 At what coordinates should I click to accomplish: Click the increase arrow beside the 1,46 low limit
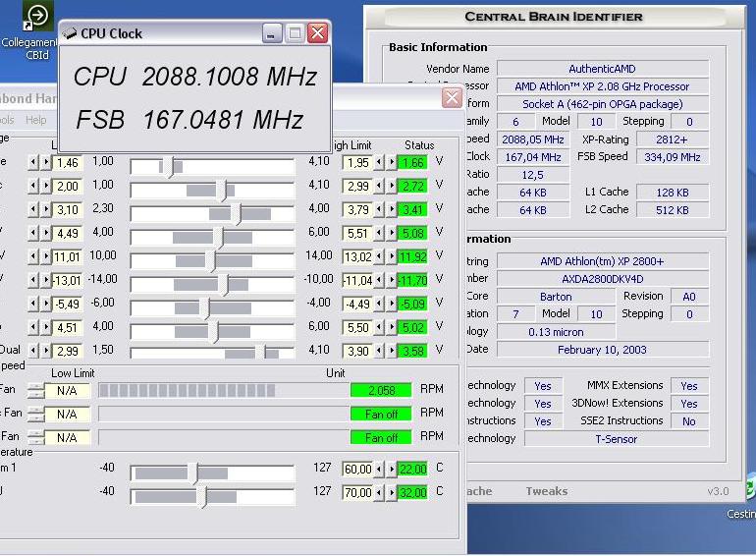click(46, 162)
